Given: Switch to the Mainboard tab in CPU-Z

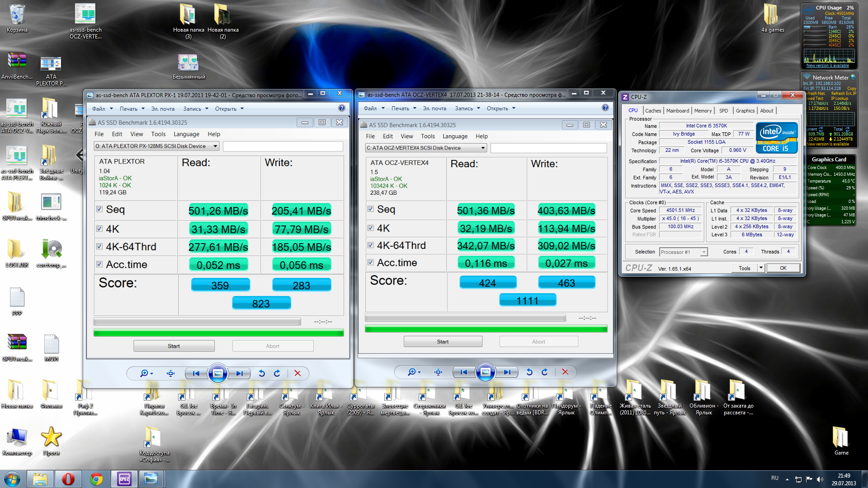Looking at the screenshot, I should [678, 111].
